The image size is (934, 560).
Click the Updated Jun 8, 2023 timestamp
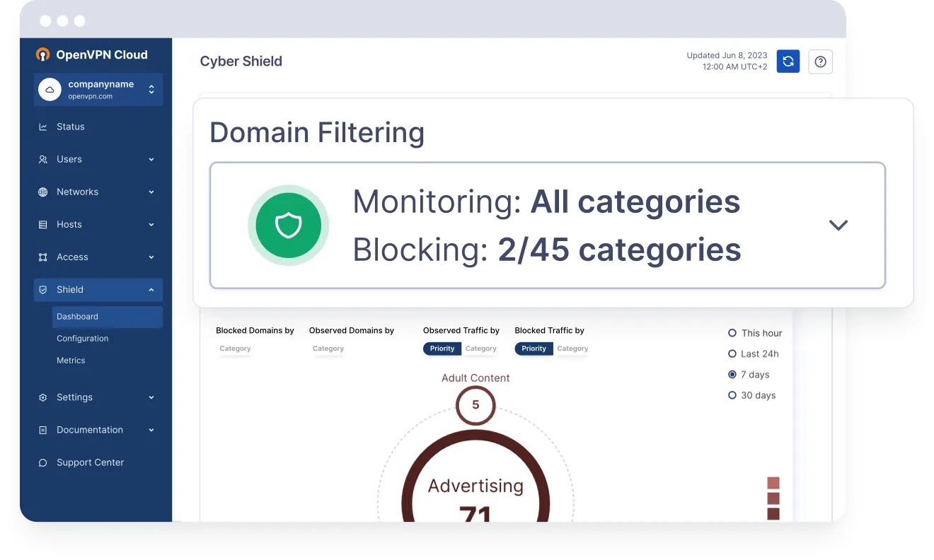tap(727, 61)
